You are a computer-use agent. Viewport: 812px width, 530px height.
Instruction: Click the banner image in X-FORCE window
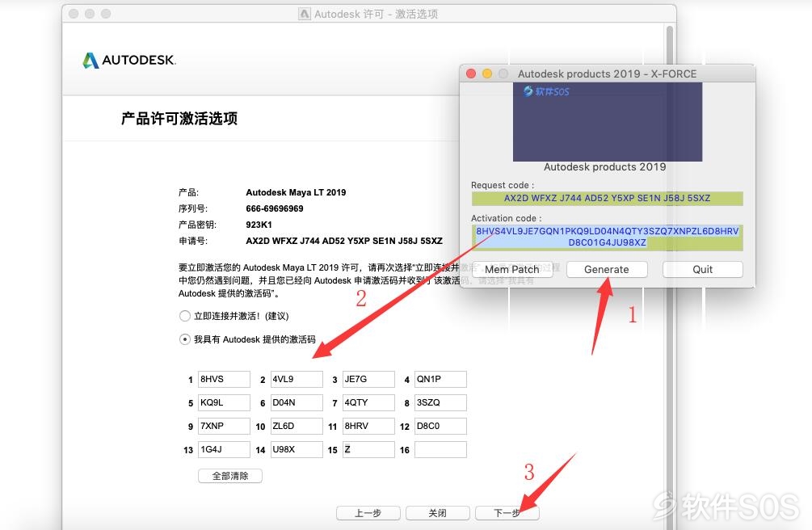[608, 122]
